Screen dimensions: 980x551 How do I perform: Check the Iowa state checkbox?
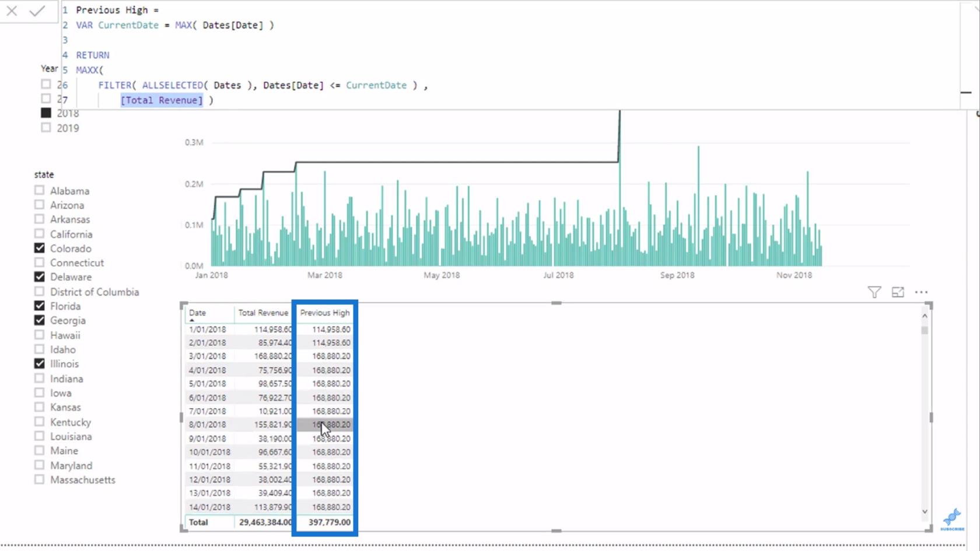pyautogui.click(x=39, y=392)
